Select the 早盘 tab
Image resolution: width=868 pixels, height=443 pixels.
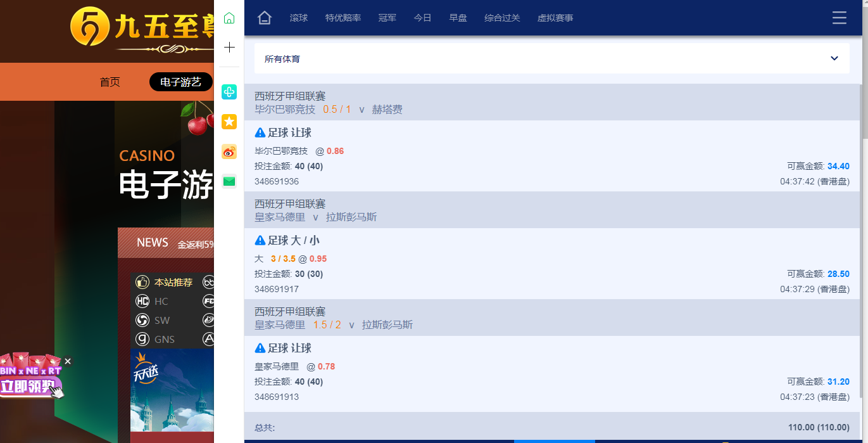(x=458, y=18)
